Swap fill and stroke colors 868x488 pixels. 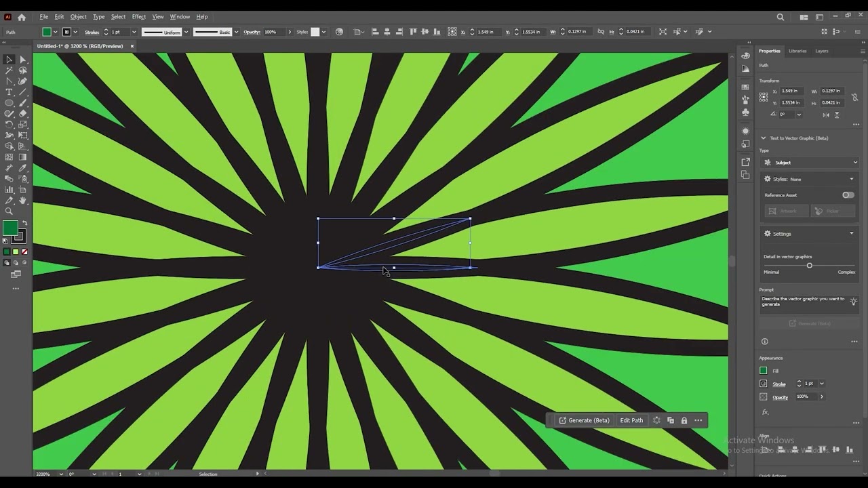pyautogui.click(x=25, y=223)
